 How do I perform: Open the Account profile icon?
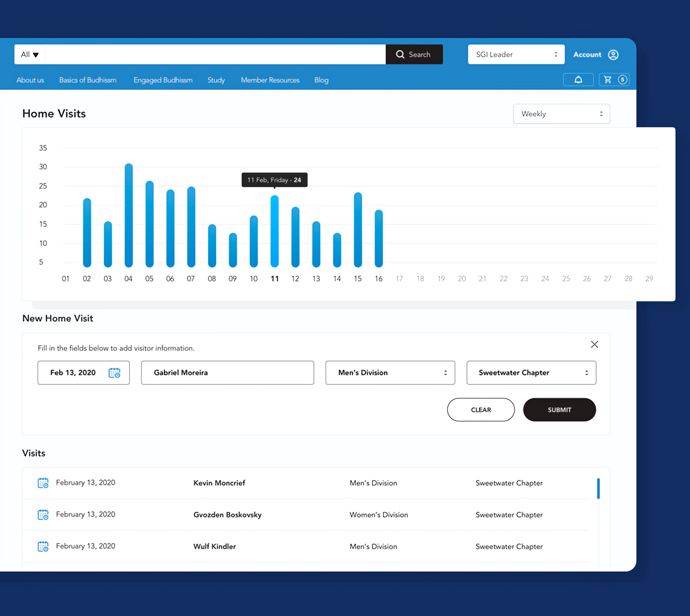click(x=613, y=55)
